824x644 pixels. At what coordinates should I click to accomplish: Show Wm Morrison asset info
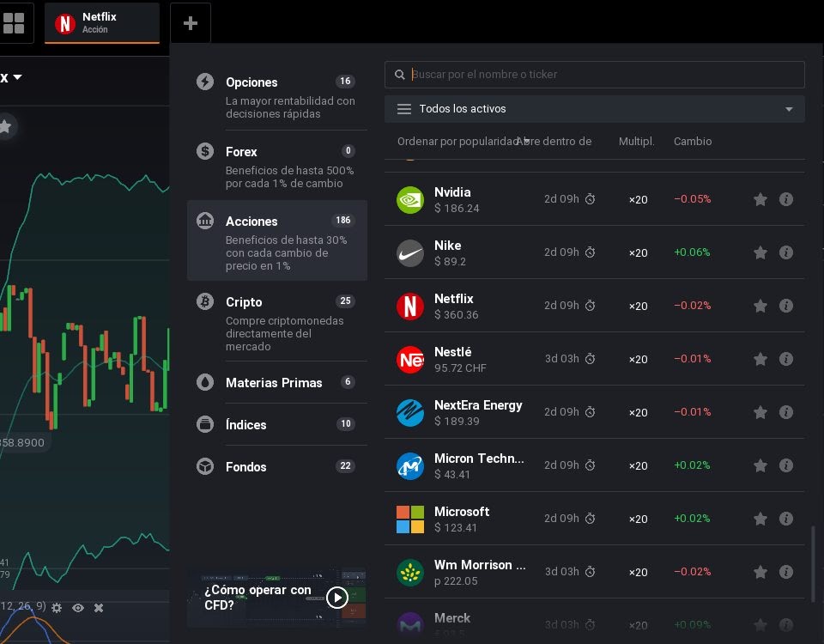click(786, 572)
